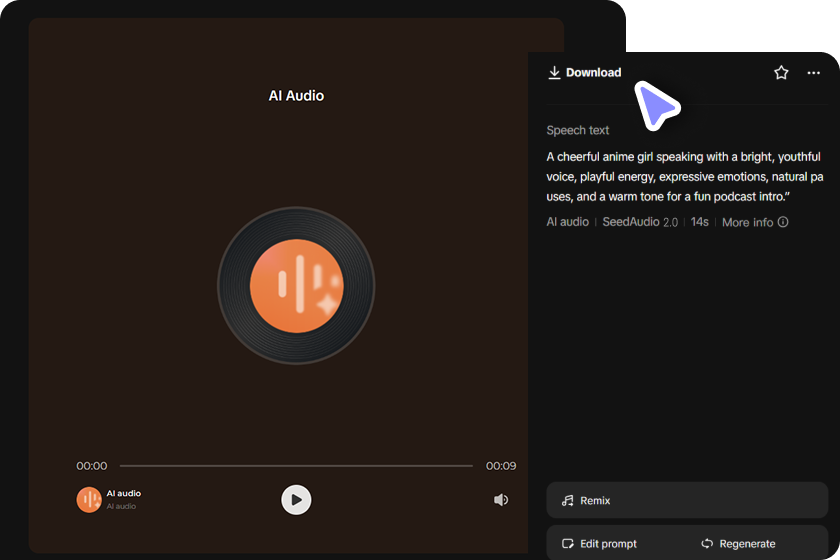Click the small orange AI audio thumbnail
This screenshot has height=560, width=840.
89,499
